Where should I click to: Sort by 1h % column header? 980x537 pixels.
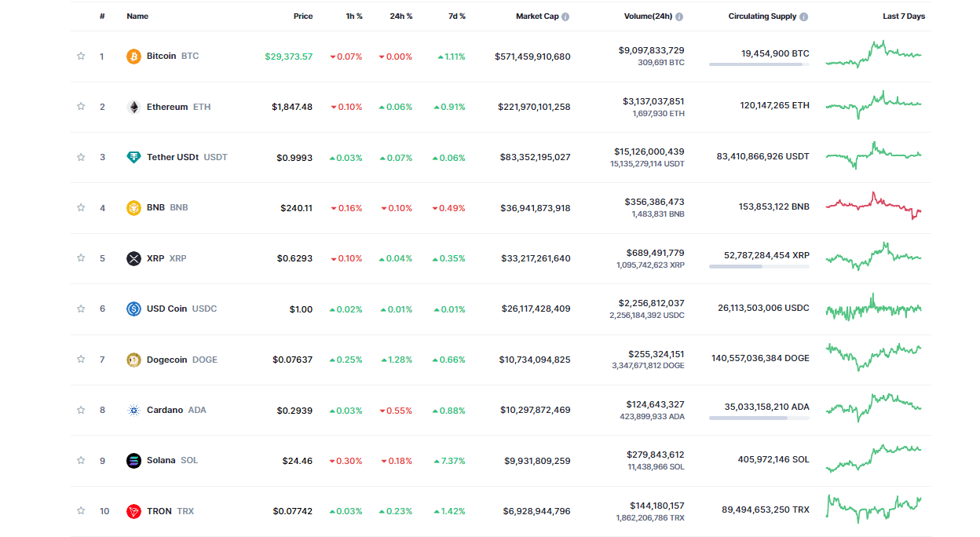(x=354, y=16)
